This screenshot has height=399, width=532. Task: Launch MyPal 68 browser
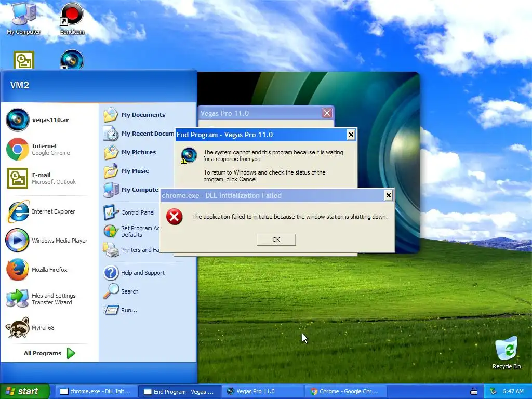click(x=49, y=328)
